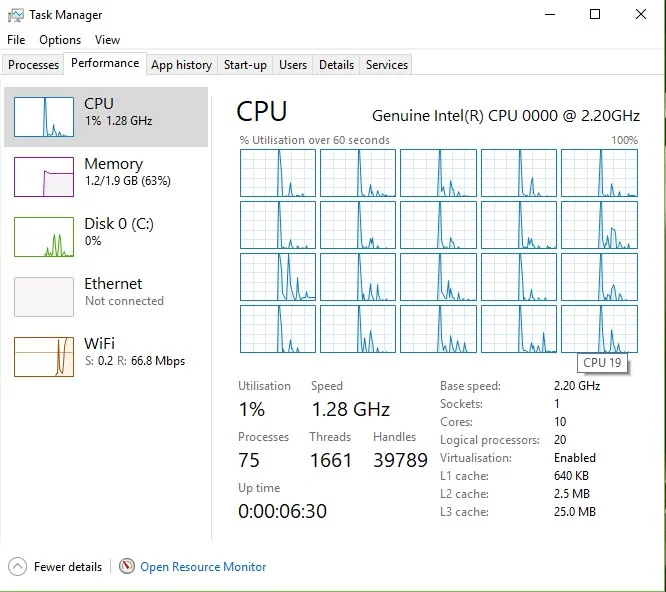Click the L2 cache value 2.5 MB
The image size is (666, 592).
pos(572,494)
